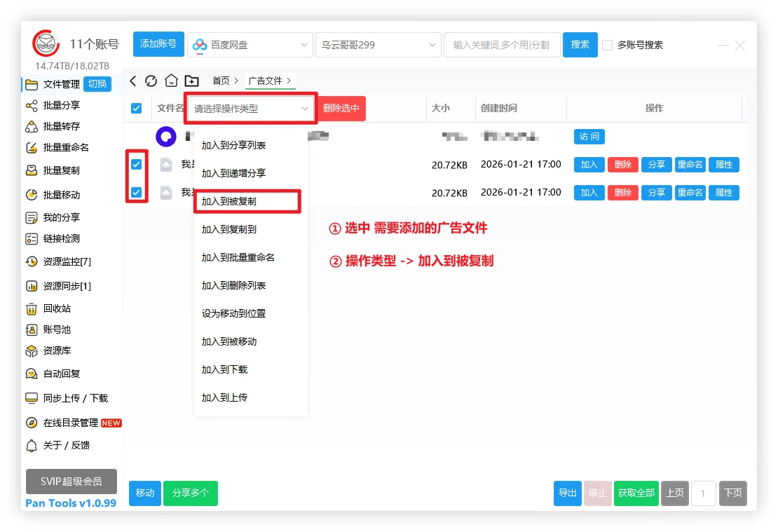The width and height of the screenshot is (778, 532).
Task: Click the 添加账号 button
Action: [x=158, y=44]
